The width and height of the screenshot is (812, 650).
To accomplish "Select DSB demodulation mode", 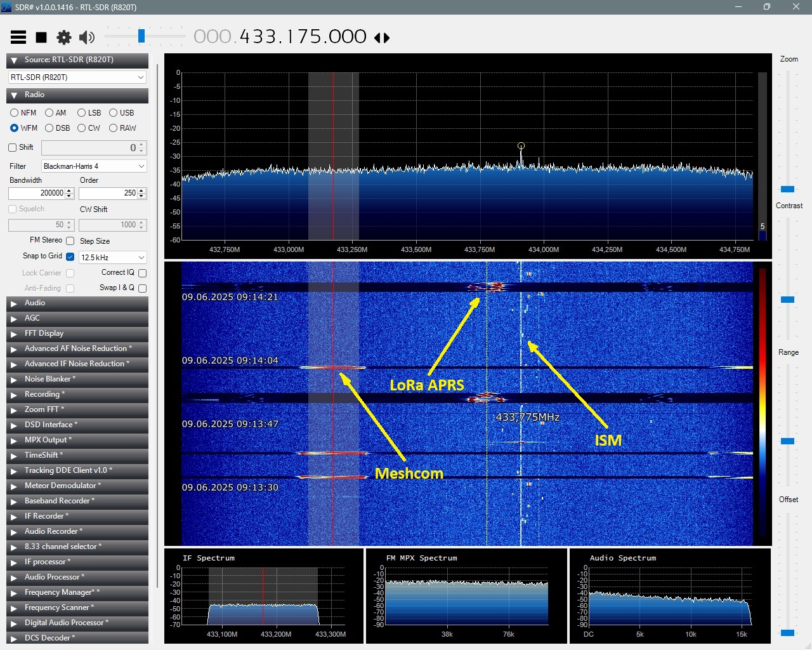I will coord(49,128).
